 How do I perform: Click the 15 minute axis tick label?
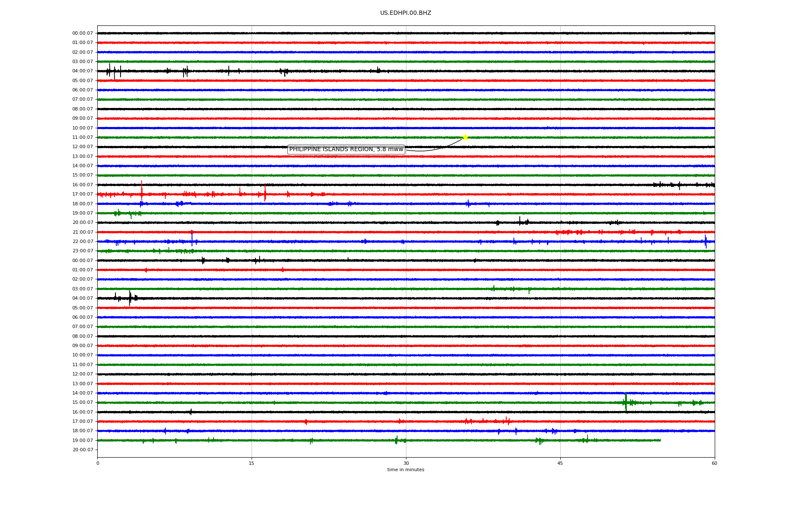click(252, 463)
